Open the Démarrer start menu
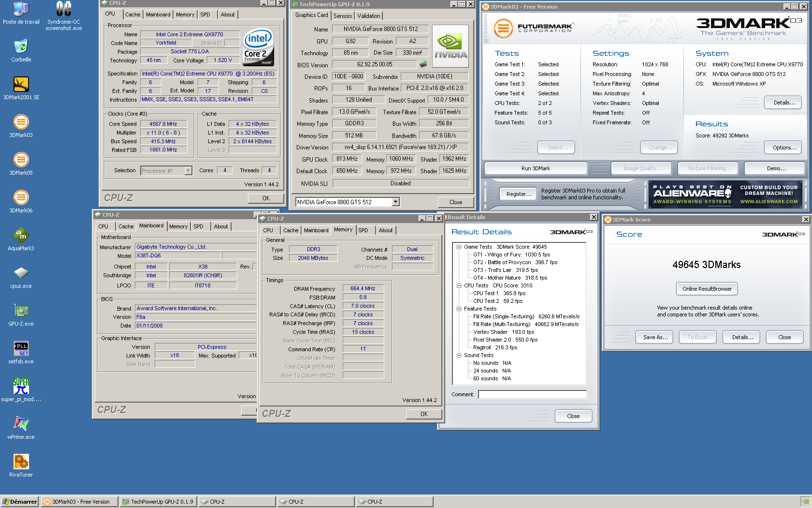 point(19,502)
